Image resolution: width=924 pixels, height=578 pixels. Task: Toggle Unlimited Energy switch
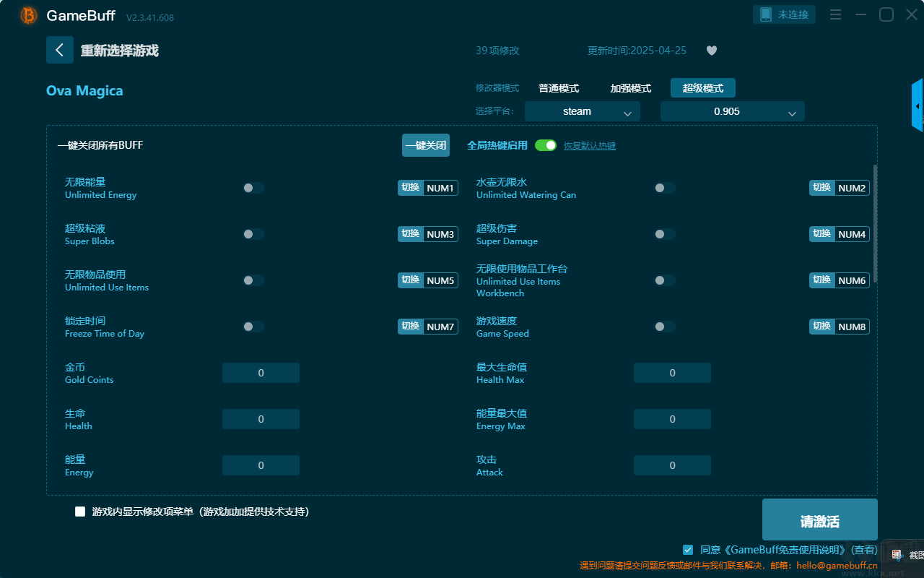[253, 188]
